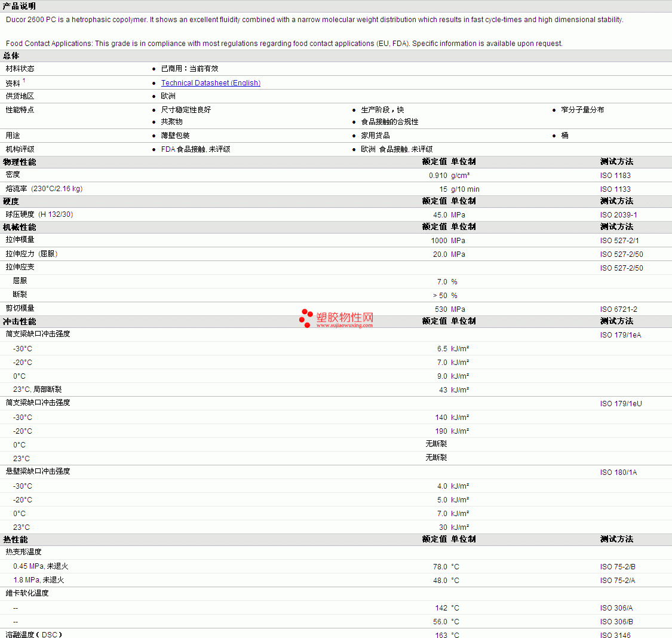
Task: Click the 拉伸应力 (屈服) row label
Action: 32,254
